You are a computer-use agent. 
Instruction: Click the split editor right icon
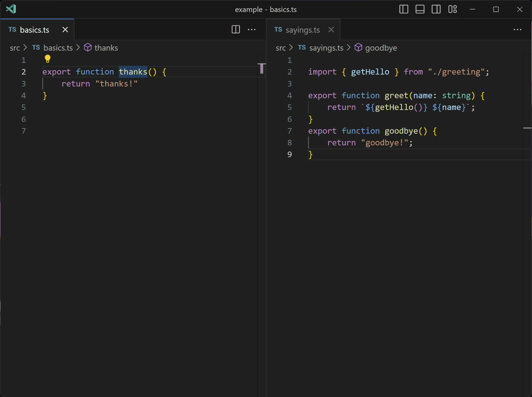[x=236, y=30]
